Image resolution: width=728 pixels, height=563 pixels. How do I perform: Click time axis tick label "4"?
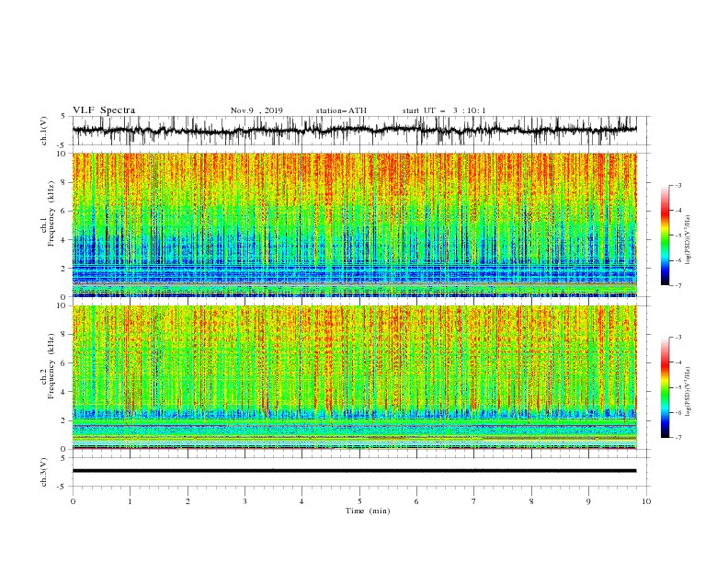[301, 501]
